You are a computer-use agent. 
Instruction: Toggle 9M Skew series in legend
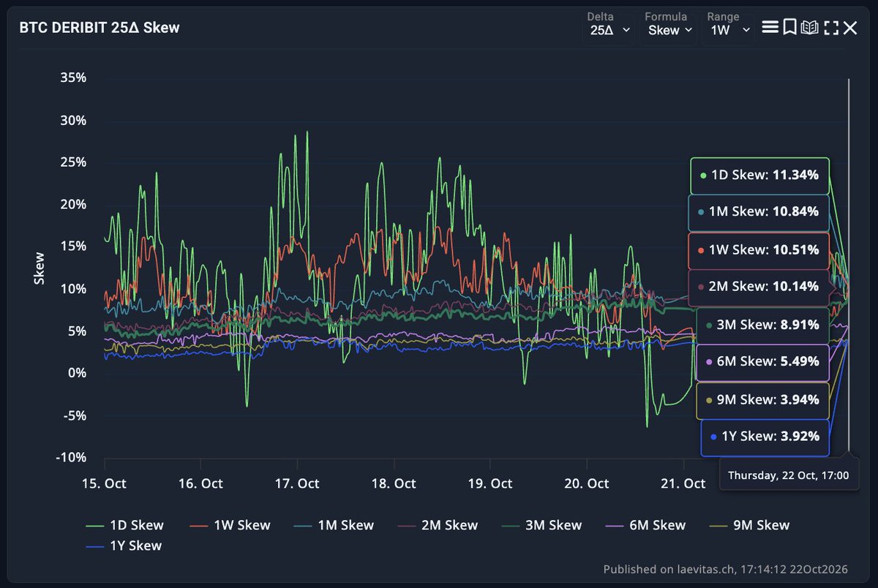(751, 525)
